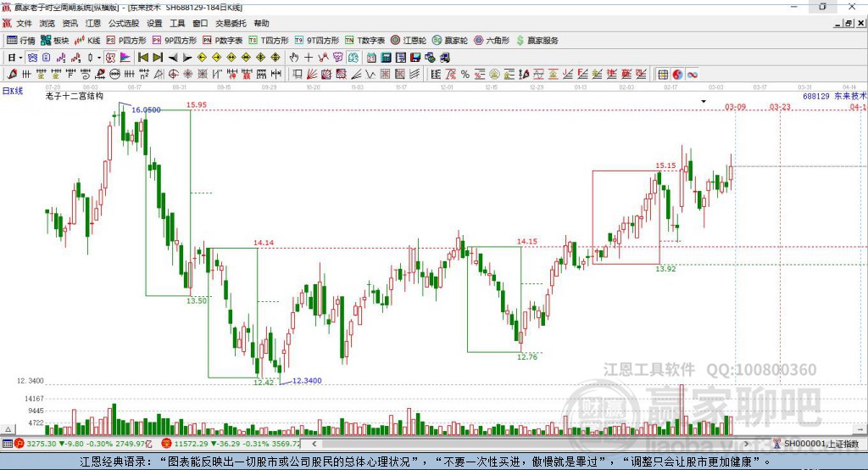Image resolution: width=868 pixels, height=470 pixels.
Task: Open the 交易委托 menu
Action: 231,23
